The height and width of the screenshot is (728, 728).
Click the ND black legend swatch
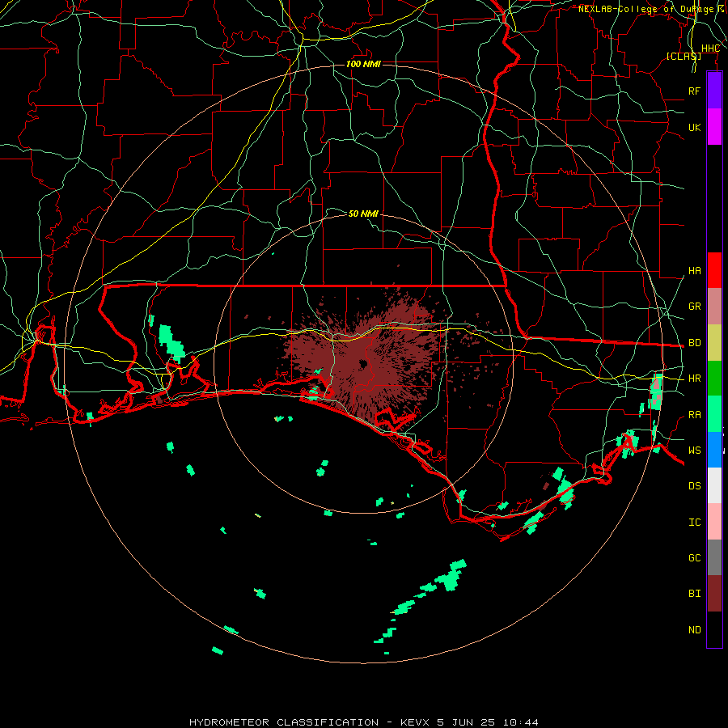point(714,629)
